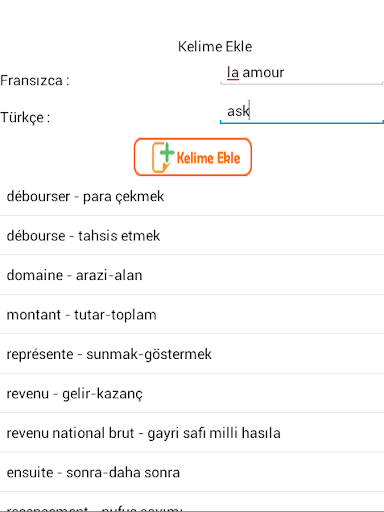
Task: Tap the montant - tutar-toplam row
Action: (192, 314)
